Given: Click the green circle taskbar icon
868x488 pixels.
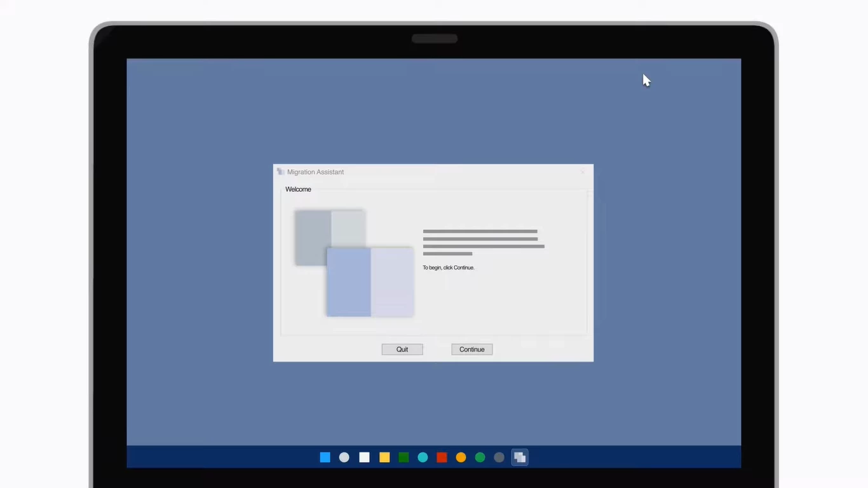Looking at the screenshot, I should (x=480, y=457).
